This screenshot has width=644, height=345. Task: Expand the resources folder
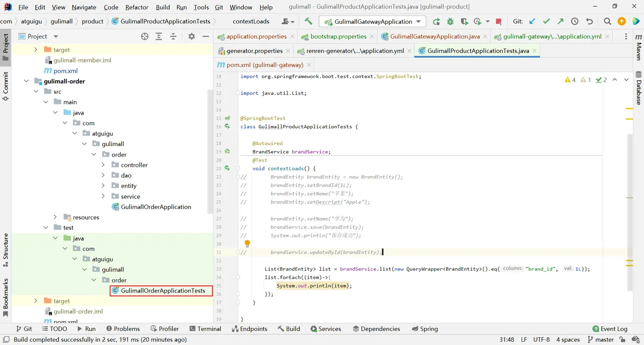pos(55,217)
